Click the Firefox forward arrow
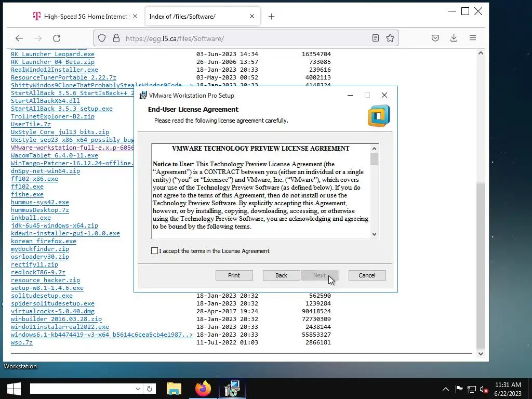The image size is (532, 399). (x=37, y=38)
